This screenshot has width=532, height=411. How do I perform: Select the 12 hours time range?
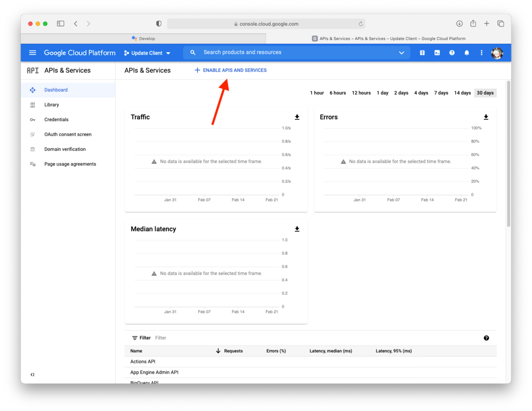point(361,93)
